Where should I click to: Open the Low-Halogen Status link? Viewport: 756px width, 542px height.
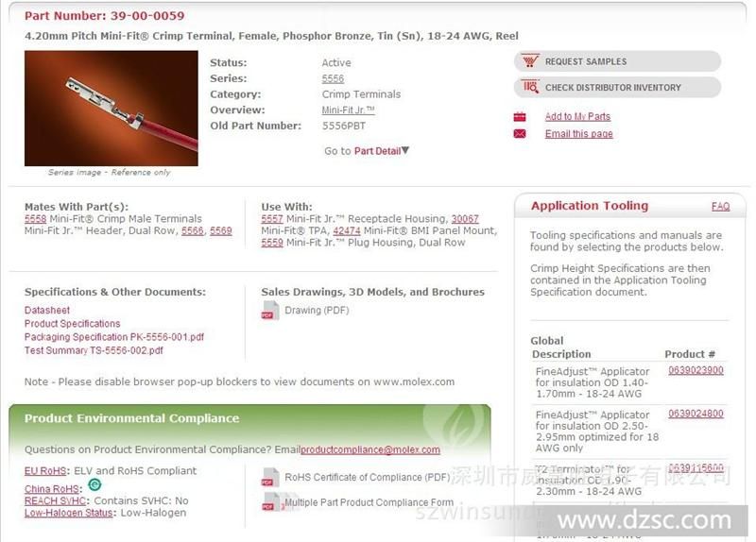tap(68, 513)
